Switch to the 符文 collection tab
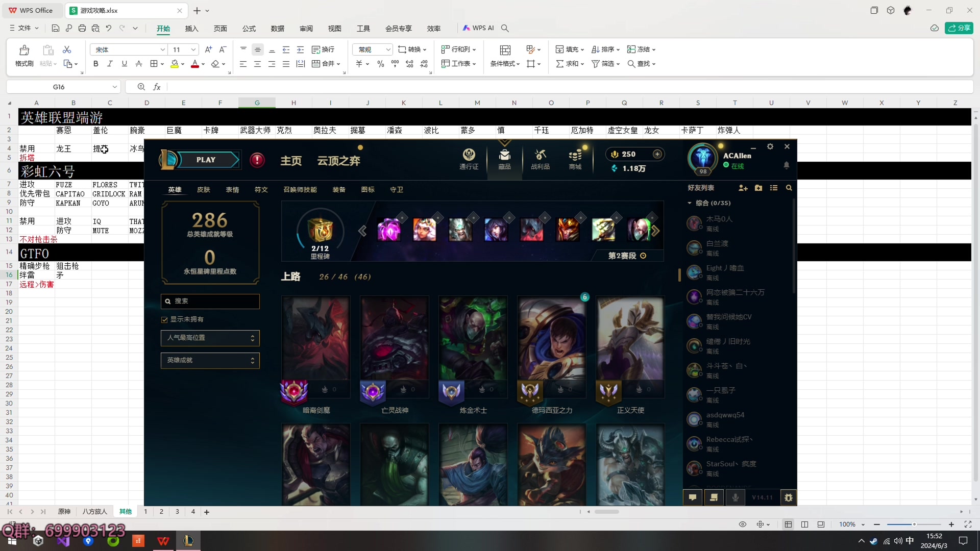This screenshot has height=551, width=980. [261, 189]
